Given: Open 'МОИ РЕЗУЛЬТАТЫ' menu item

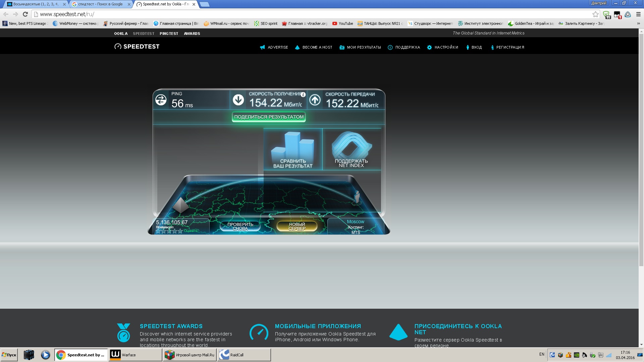Looking at the screenshot, I should [x=360, y=47].
